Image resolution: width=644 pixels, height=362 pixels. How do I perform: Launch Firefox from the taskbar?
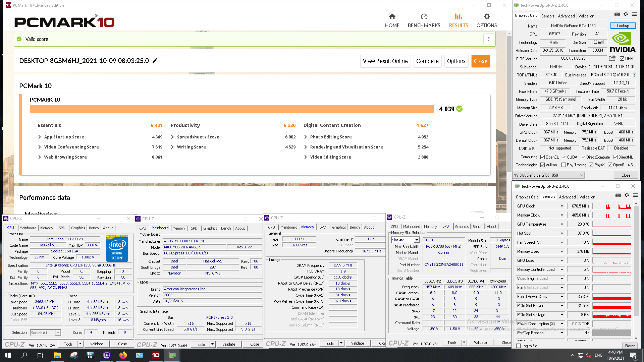click(123, 355)
